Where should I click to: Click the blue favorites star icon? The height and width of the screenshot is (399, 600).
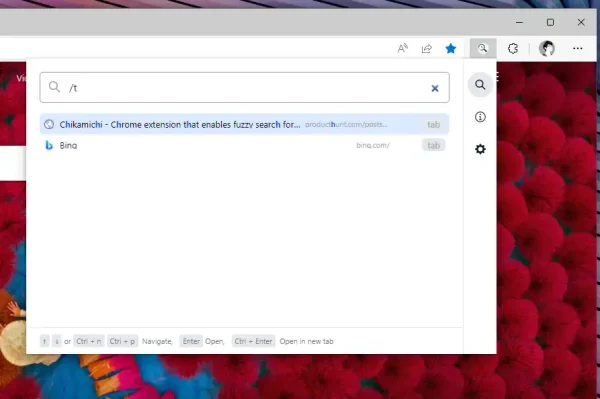451,48
